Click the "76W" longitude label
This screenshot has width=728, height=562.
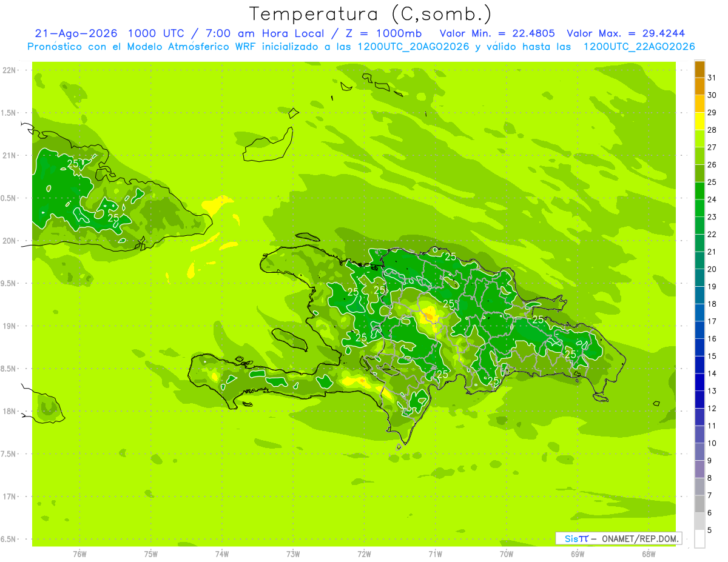[79, 554]
